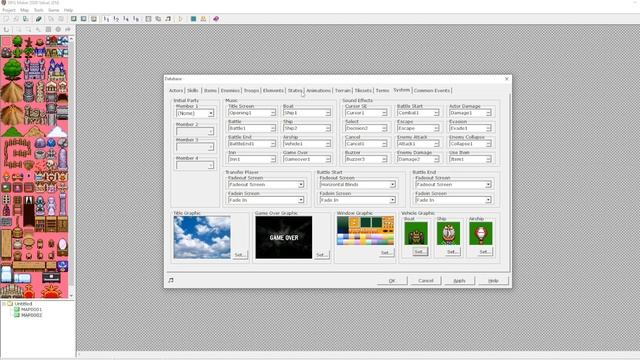The width and height of the screenshot is (640, 360).
Task: Set map zoom to 1:1 scale icon
Action: point(107,19)
